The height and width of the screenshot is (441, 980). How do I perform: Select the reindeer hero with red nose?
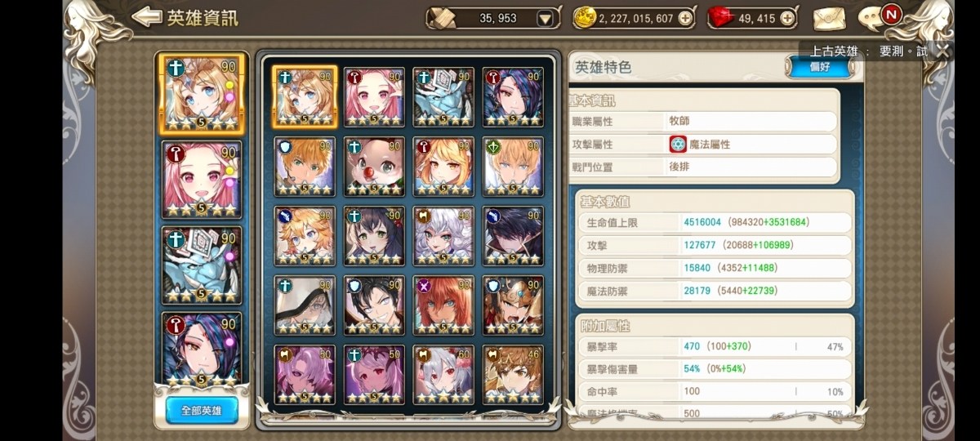(x=374, y=167)
